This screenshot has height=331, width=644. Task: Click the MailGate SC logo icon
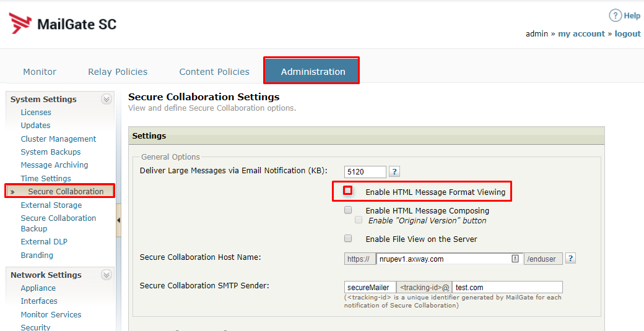(20, 24)
